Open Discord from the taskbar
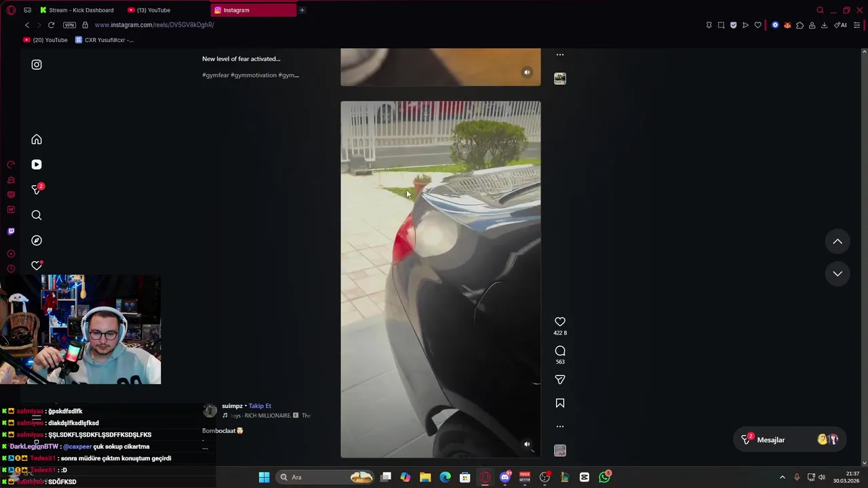 coord(505,477)
